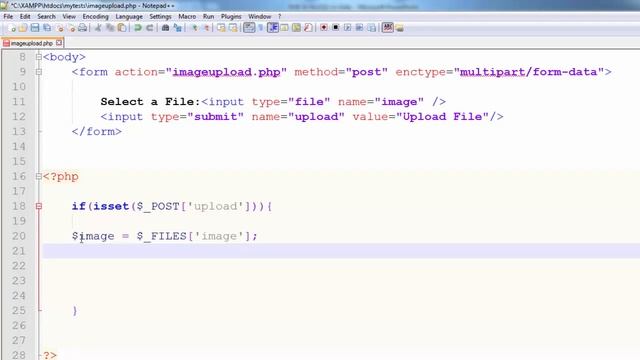The width and height of the screenshot is (640, 360).
Task: Collapse the form fold marker on line 9
Action: 39,72
